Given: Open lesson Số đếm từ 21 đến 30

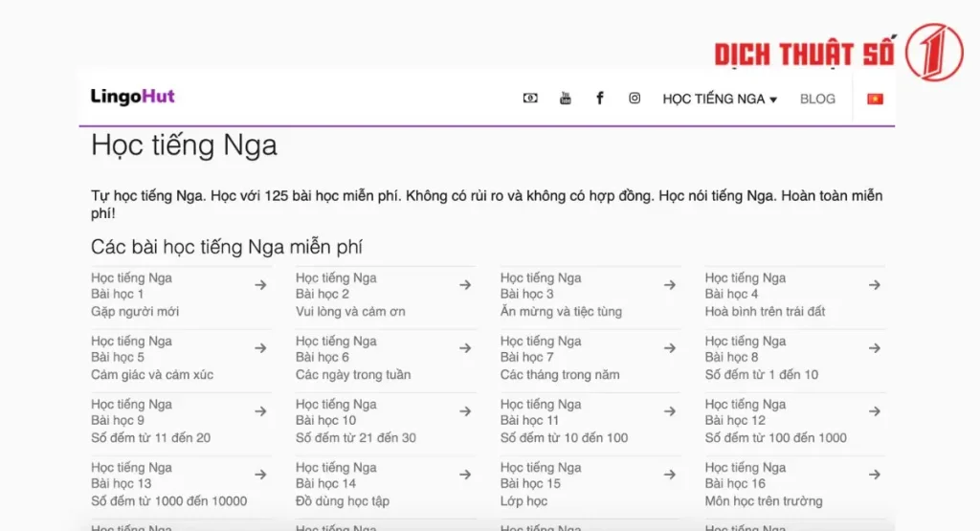Looking at the screenshot, I should click(356, 437).
